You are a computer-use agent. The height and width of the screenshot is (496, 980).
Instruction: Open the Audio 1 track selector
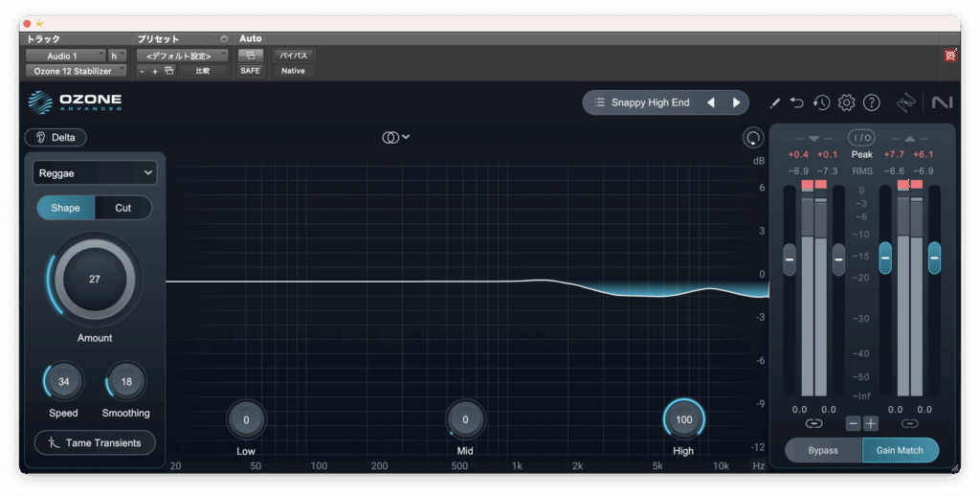[x=65, y=56]
